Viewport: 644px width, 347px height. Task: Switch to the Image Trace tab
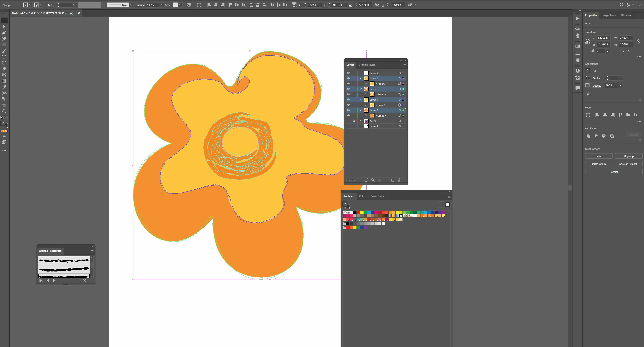click(608, 15)
